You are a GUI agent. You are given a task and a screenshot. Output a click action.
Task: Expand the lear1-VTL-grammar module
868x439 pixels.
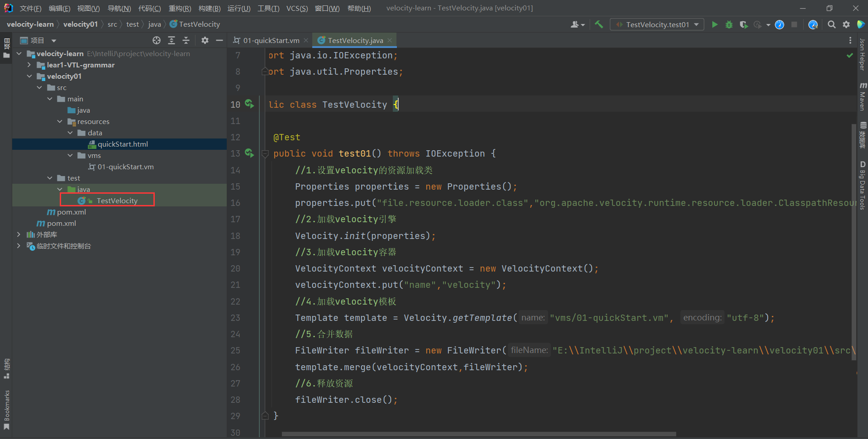29,65
